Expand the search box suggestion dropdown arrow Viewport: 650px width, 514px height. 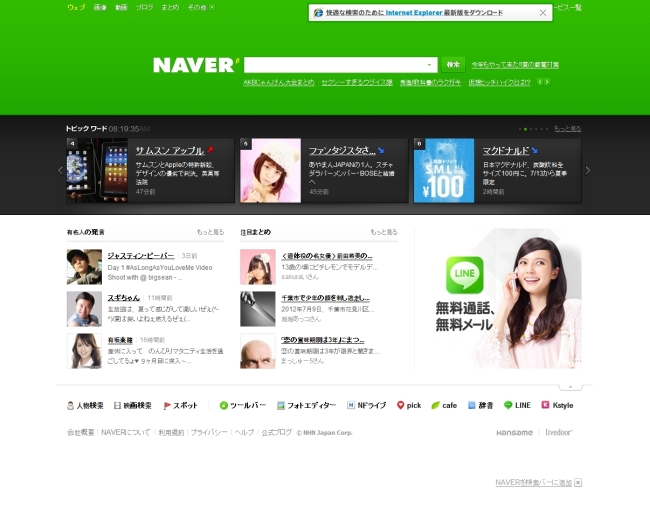coord(429,65)
